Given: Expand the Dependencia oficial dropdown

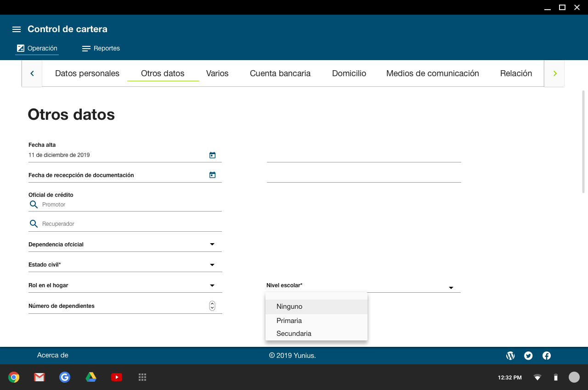Looking at the screenshot, I should point(212,245).
